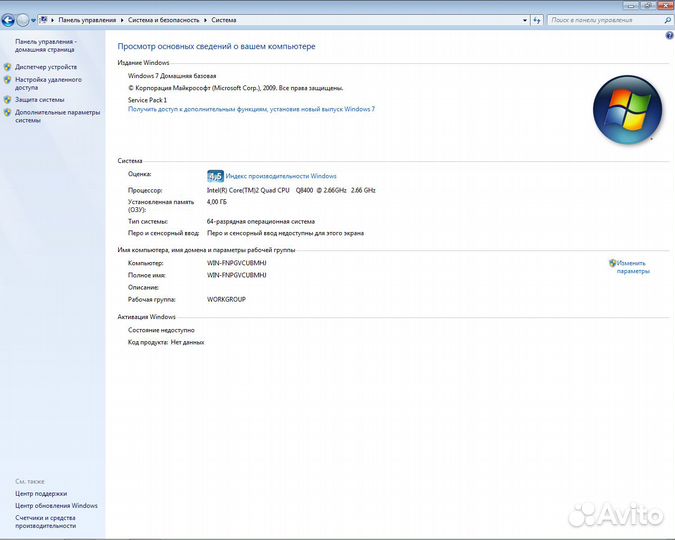Click the 4,00 ГБ memory value

[x=217, y=202]
